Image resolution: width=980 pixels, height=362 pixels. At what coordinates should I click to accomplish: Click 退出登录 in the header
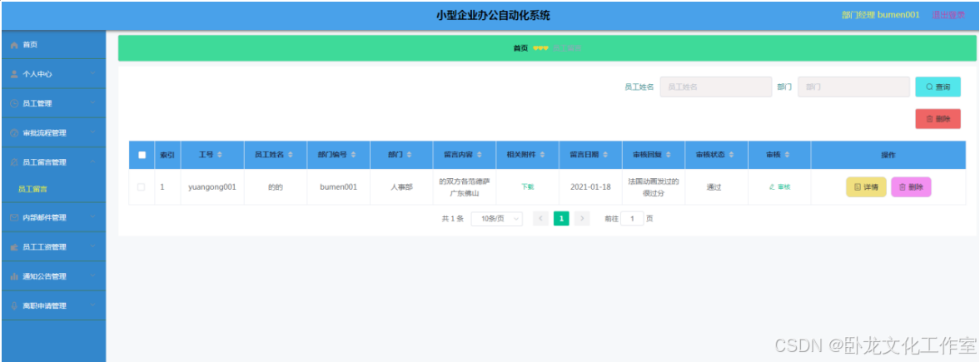pyautogui.click(x=948, y=15)
